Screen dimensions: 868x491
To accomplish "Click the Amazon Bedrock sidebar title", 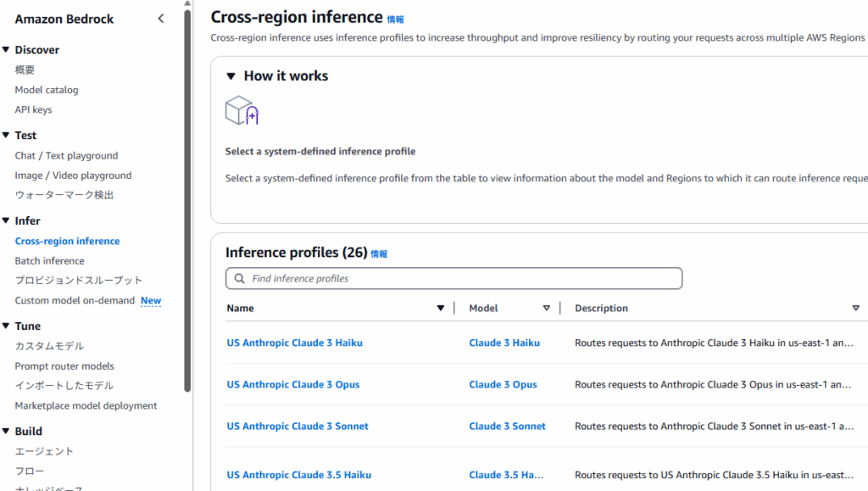I will pos(64,19).
